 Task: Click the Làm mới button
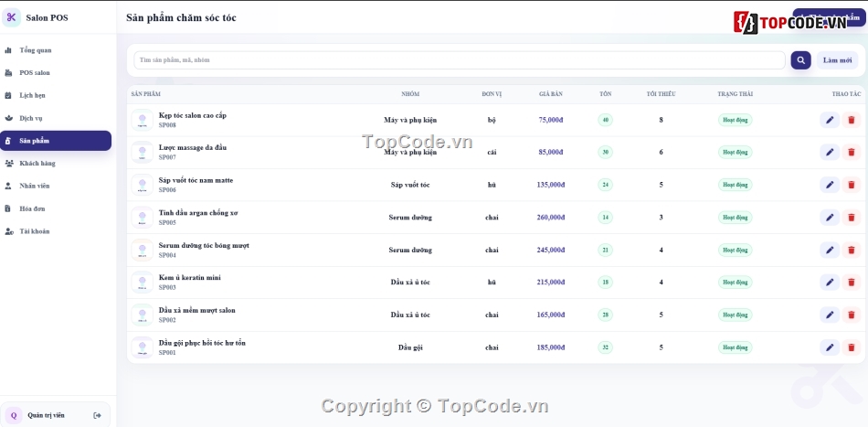click(837, 60)
